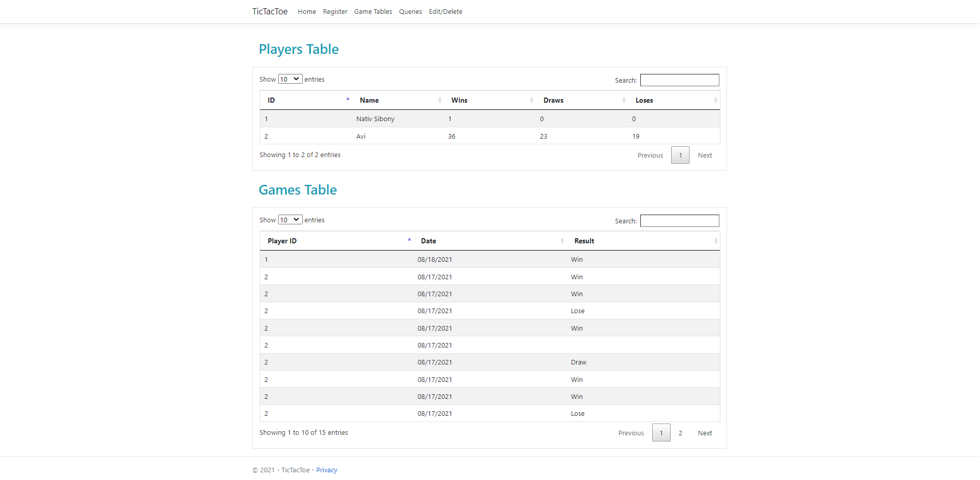Open the Show entries dropdown for Players Table
This screenshot has width=980, height=480.
tap(290, 79)
